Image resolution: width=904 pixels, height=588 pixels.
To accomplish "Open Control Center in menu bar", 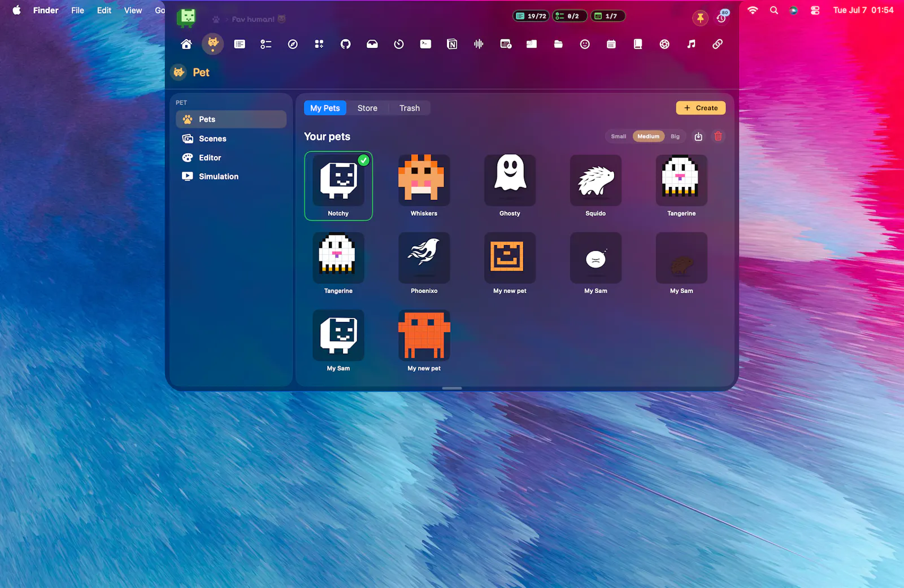I will (815, 10).
